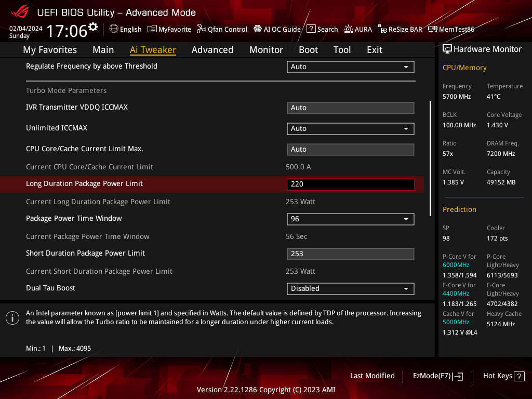The width and height of the screenshot is (532, 399).
Task: Open Package Power Time Window dropdown
Action: pyautogui.click(x=351, y=219)
